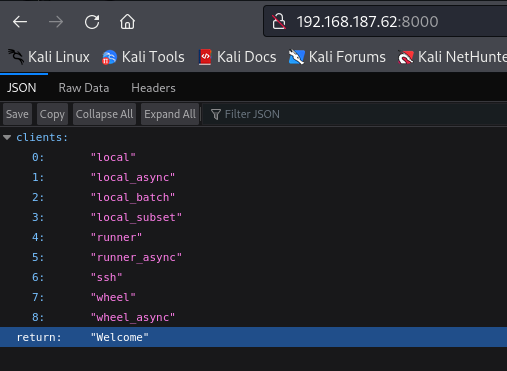The image size is (507, 371).
Task: Open the Kali Docs bookmark
Action: pos(237,57)
